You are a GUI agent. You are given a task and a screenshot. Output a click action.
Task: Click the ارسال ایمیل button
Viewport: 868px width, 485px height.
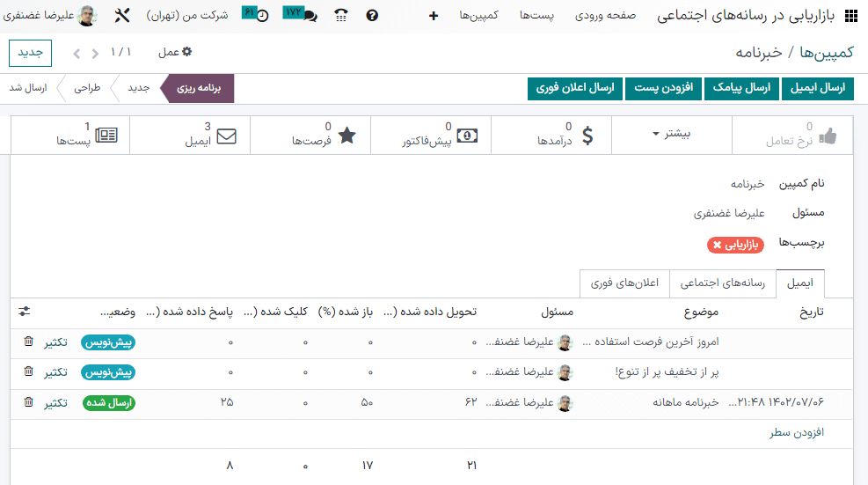click(817, 88)
